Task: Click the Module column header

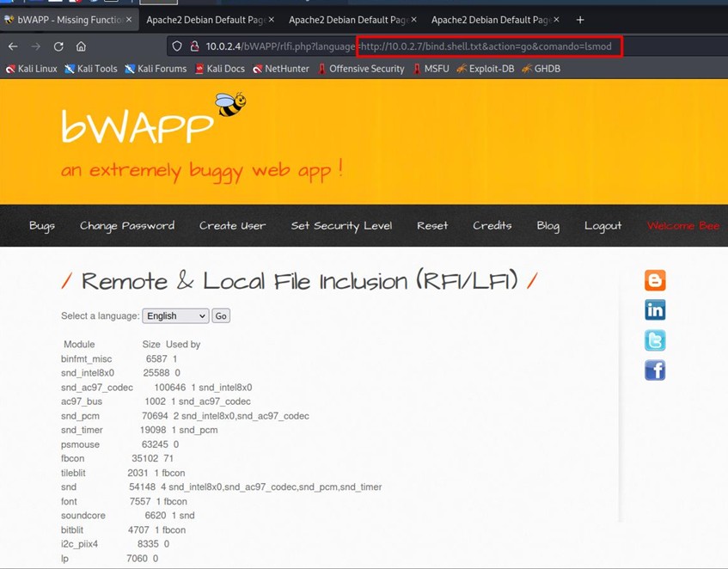Action: 79,345
